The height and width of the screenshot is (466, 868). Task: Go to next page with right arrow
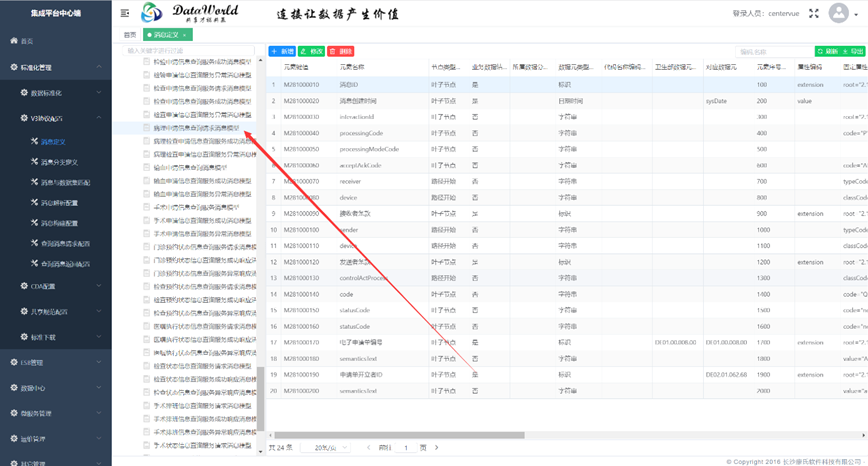(436, 447)
